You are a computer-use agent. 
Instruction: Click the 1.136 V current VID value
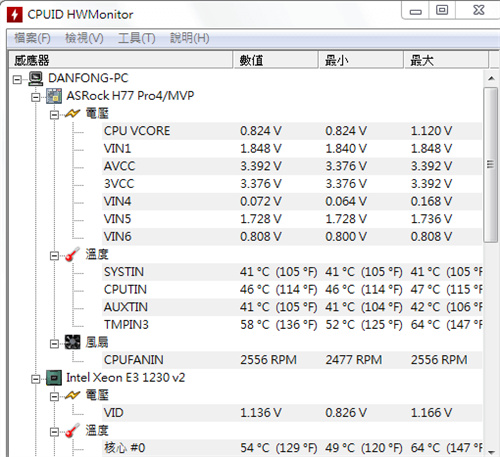point(261,413)
